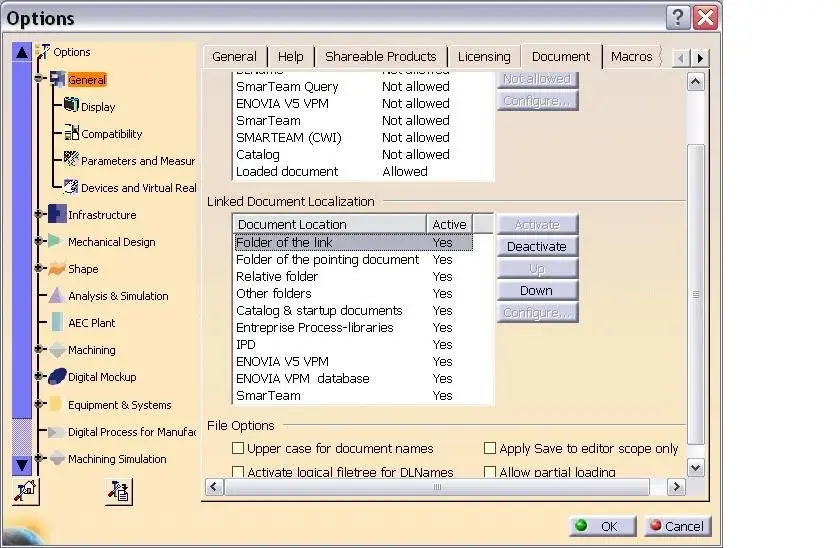
Task: Click the Mechanical Design category icon
Action: pos(55,241)
